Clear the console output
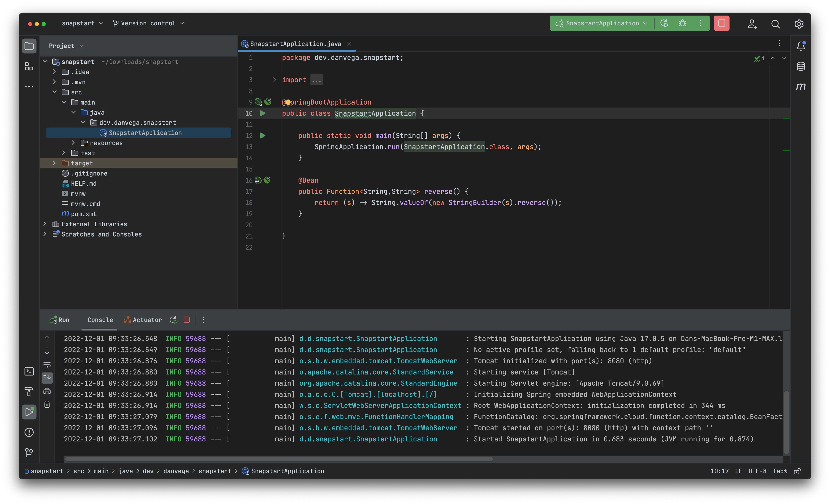This screenshot has width=830, height=504. (x=47, y=404)
